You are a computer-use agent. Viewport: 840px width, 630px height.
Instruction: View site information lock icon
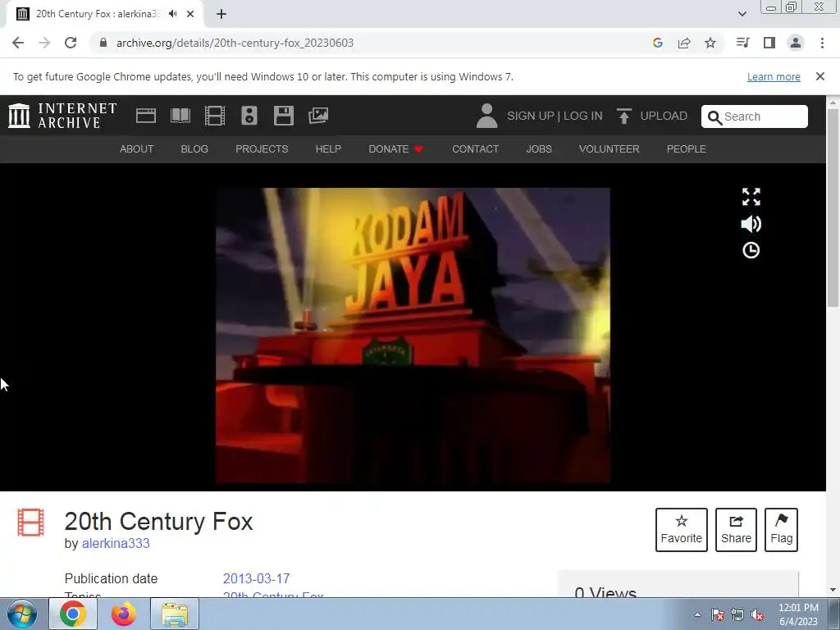pos(103,43)
